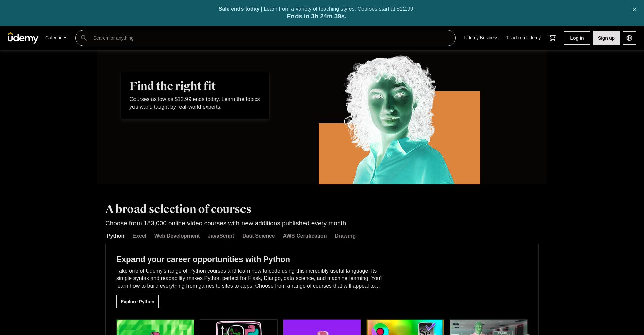Click 'Courses as low as $12.99' text
The height and width of the screenshot is (335, 644).
195,103
